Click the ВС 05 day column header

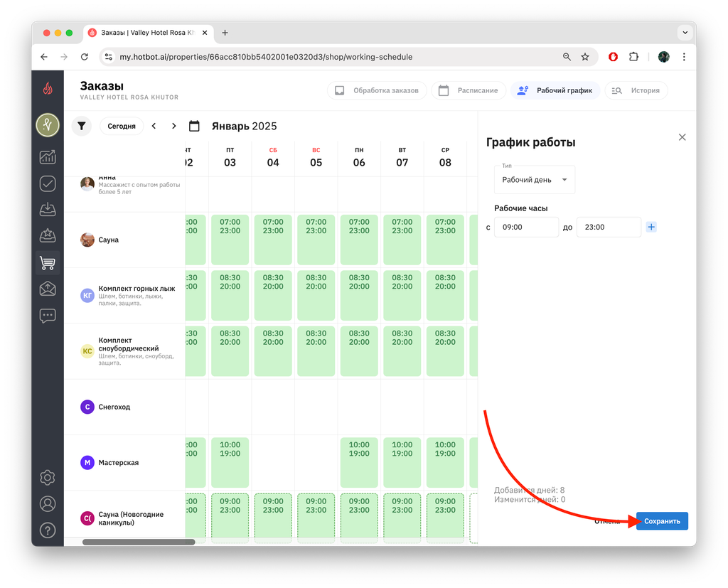[x=316, y=157]
